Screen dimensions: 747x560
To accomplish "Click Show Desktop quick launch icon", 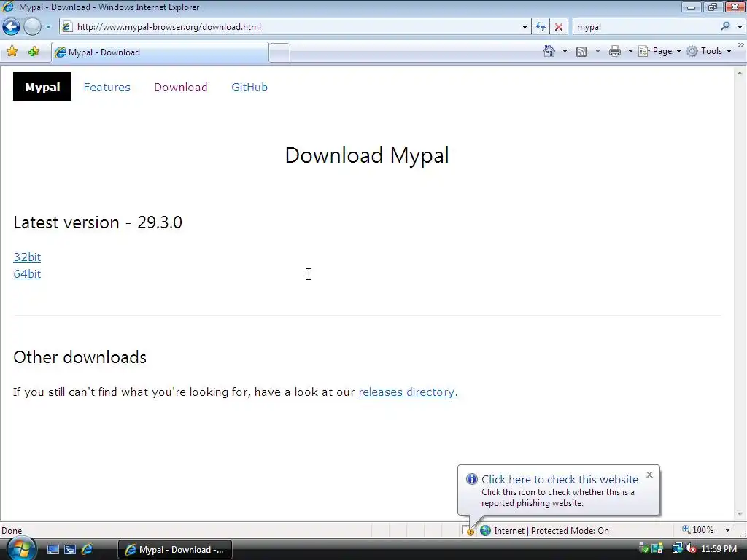I will (x=53, y=550).
